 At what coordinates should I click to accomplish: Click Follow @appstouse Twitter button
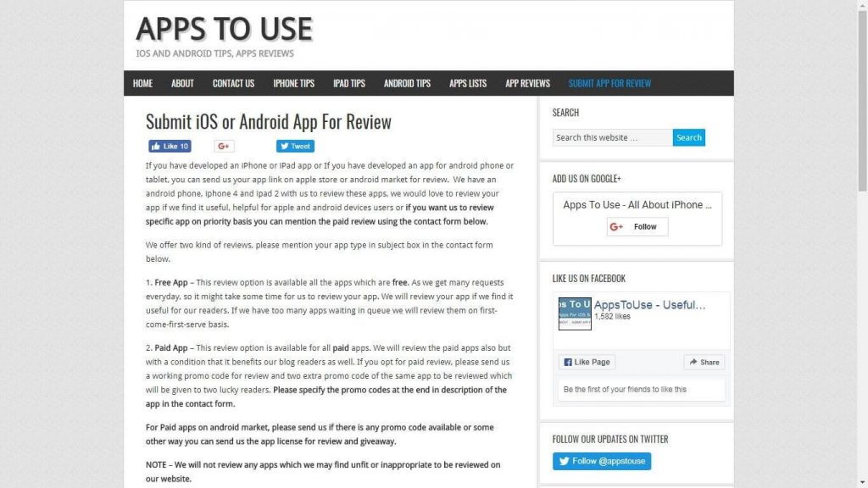click(x=602, y=461)
